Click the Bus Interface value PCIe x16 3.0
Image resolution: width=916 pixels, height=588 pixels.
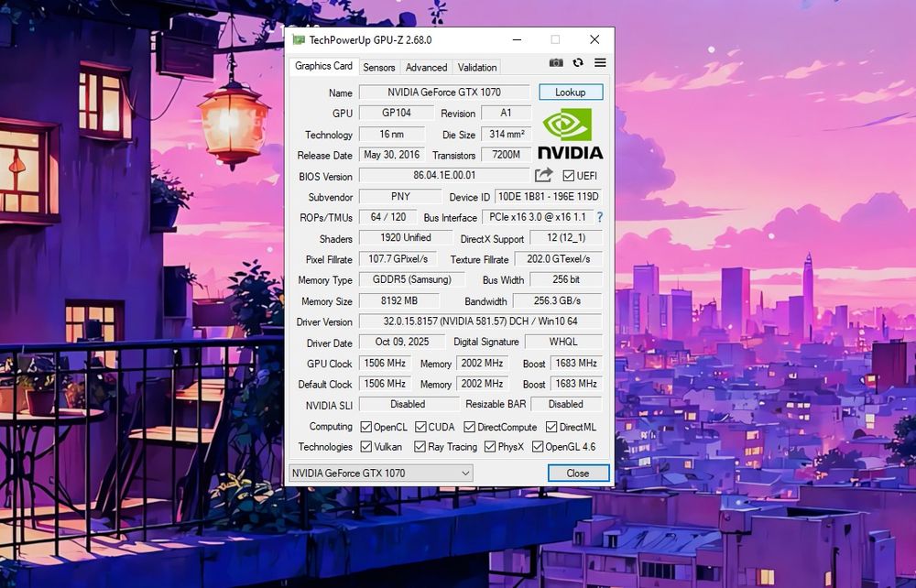point(538,217)
